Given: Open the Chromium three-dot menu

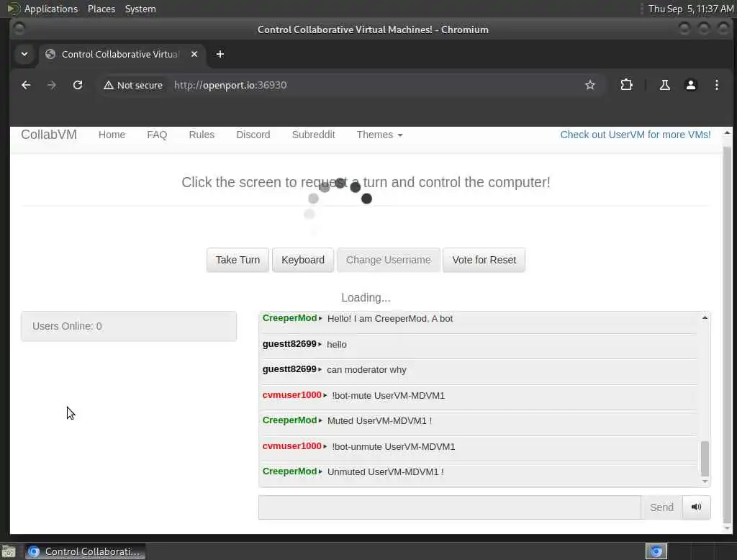Looking at the screenshot, I should click(x=716, y=85).
